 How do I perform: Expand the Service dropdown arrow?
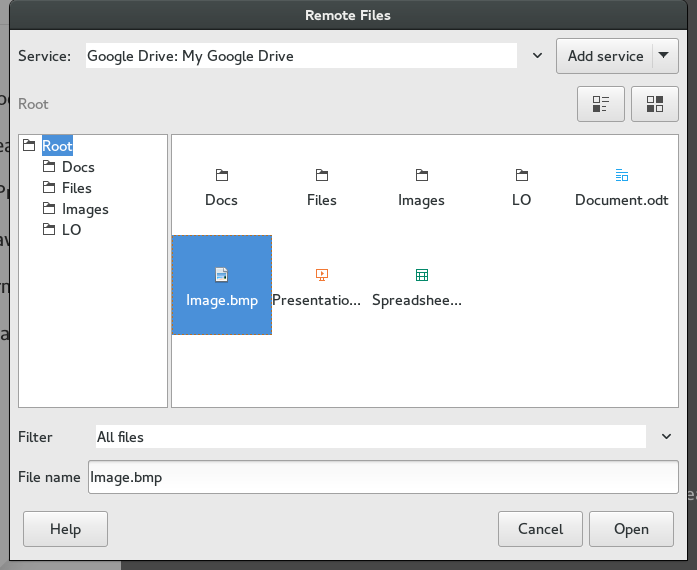click(x=537, y=56)
